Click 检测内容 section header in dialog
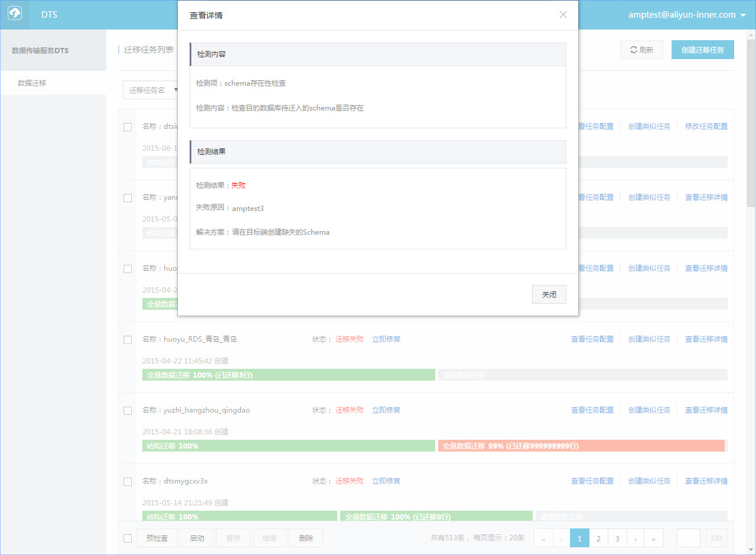 378,54
